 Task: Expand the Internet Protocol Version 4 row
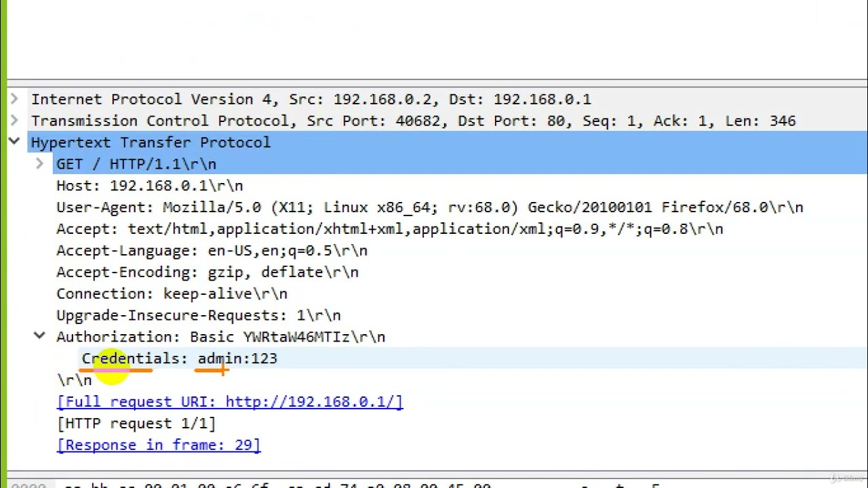[x=14, y=99]
